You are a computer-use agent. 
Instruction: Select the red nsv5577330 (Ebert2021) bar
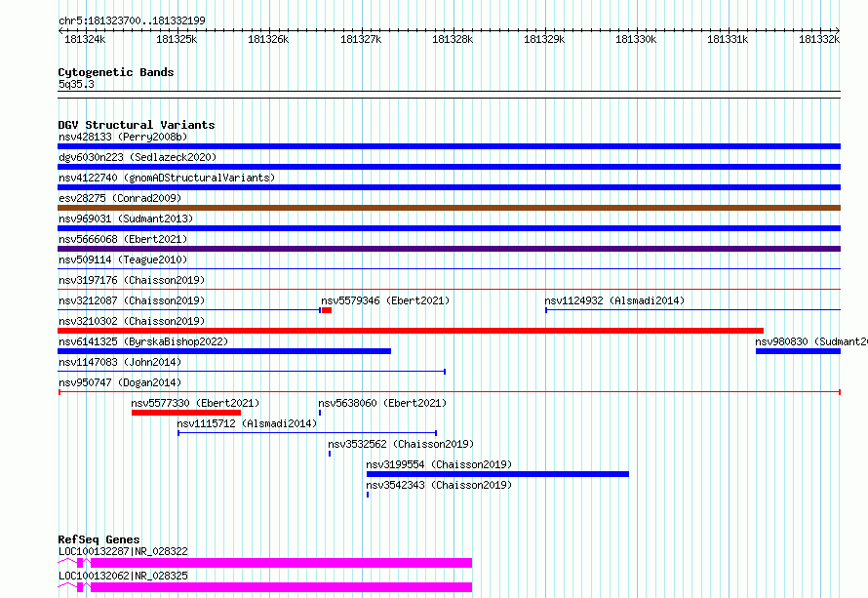click(x=186, y=413)
